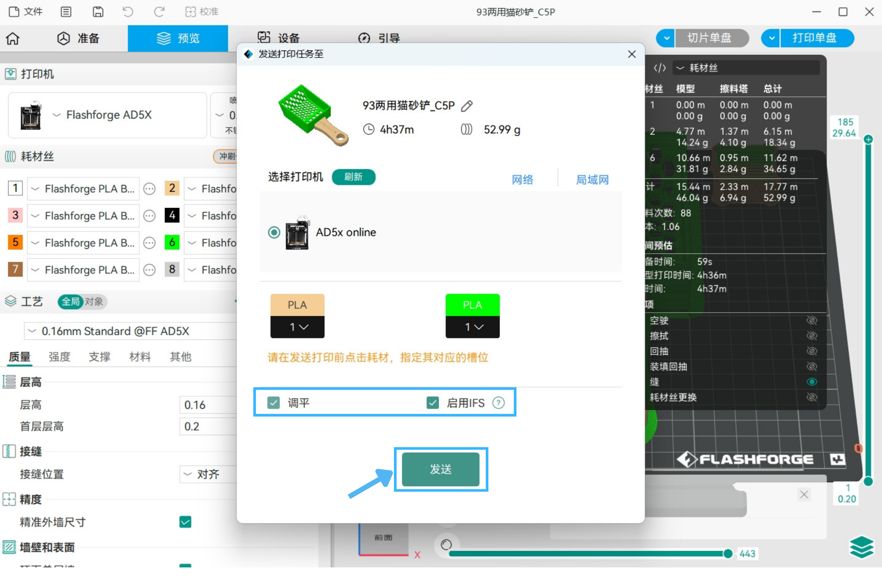Image resolution: width=882 pixels, height=588 pixels.
Task: Click the 耗材丝 filament section icon
Action: (10, 156)
